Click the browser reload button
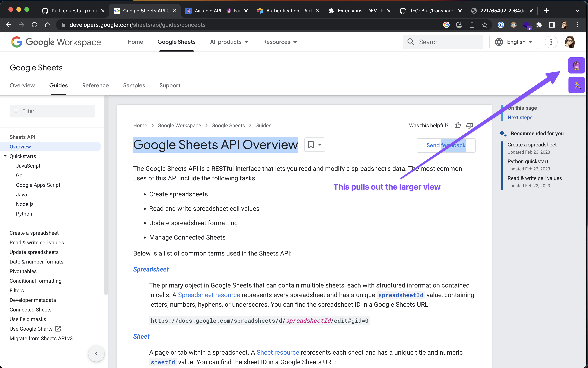 click(x=34, y=25)
